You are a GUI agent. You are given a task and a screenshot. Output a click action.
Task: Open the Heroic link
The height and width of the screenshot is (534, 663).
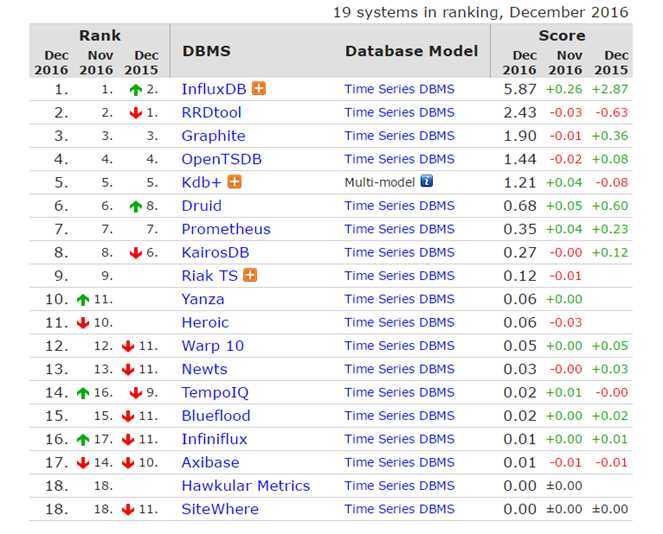(205, 323)
